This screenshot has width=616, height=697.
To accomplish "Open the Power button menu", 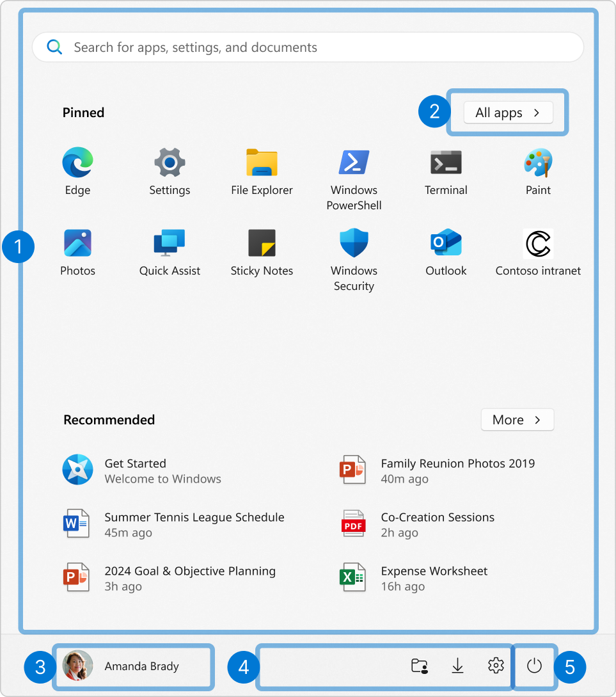I will point(534,666).
